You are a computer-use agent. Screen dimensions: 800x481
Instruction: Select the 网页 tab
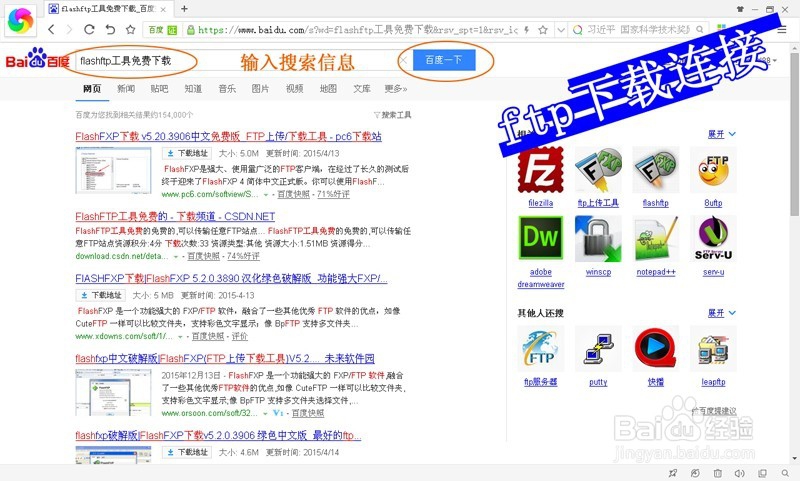point(92,89)
